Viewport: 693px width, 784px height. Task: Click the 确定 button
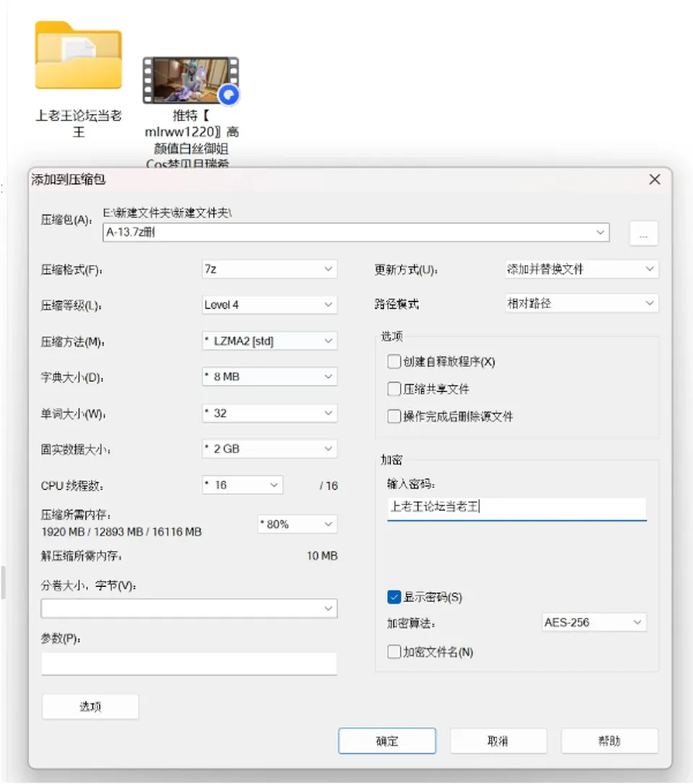(x=387, y=741)
